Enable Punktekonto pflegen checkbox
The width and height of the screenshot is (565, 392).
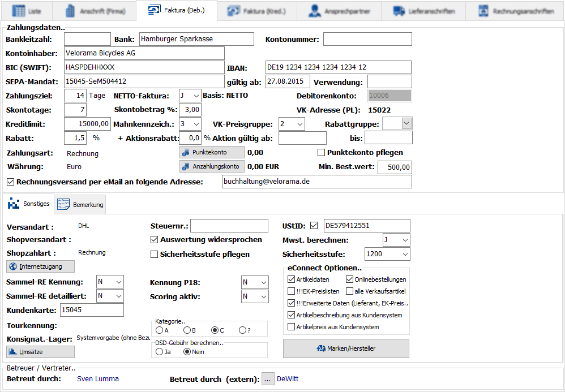coord(321,153)
